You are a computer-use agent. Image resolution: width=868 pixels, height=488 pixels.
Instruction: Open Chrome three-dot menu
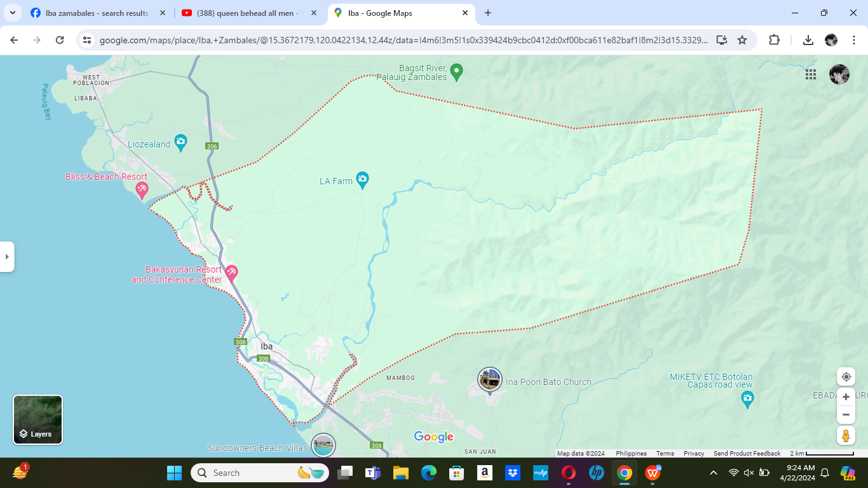point(855,40)
